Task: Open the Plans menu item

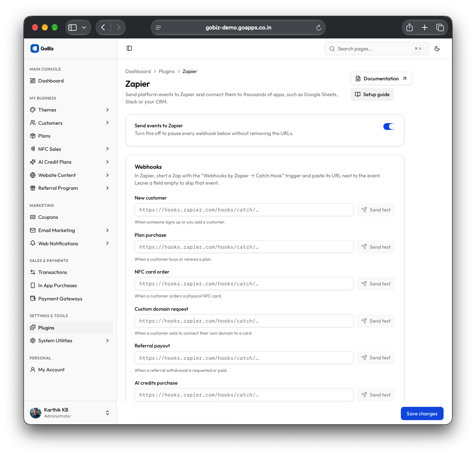Action: [70, 136]
